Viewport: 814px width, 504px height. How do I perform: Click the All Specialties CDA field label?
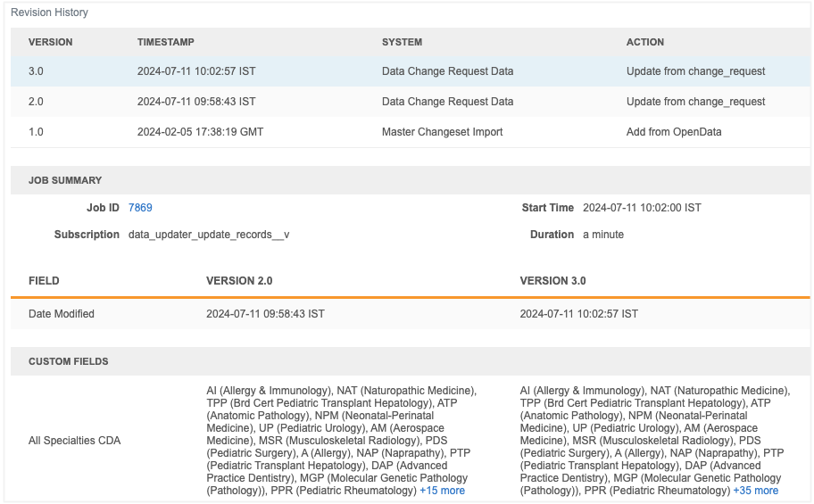74,441
